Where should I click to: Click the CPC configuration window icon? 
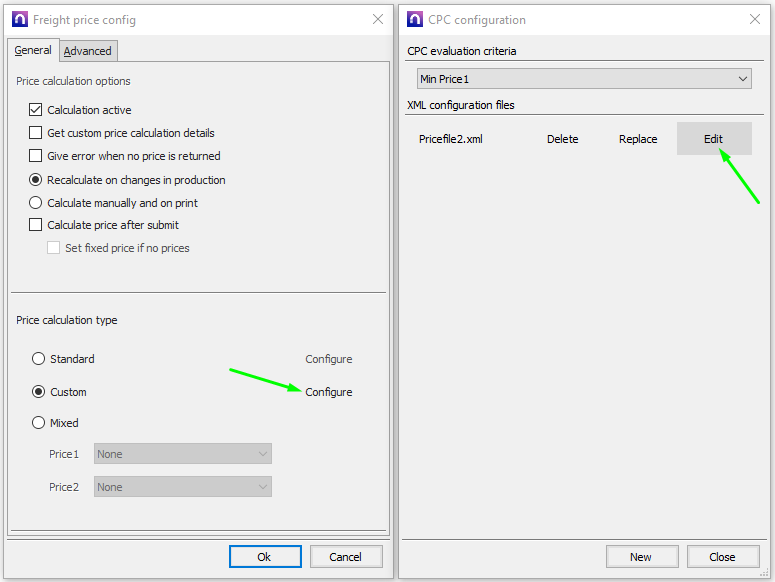point(415,20)
